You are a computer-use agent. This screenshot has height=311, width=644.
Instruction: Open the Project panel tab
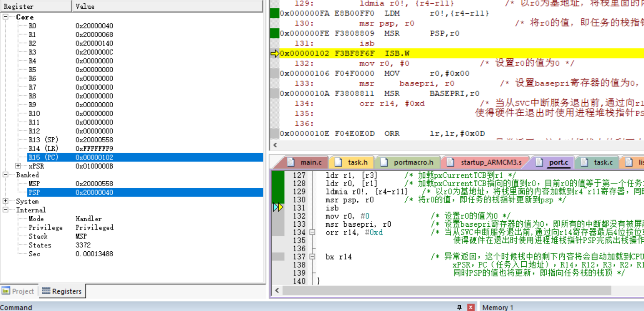click(19, 291)
